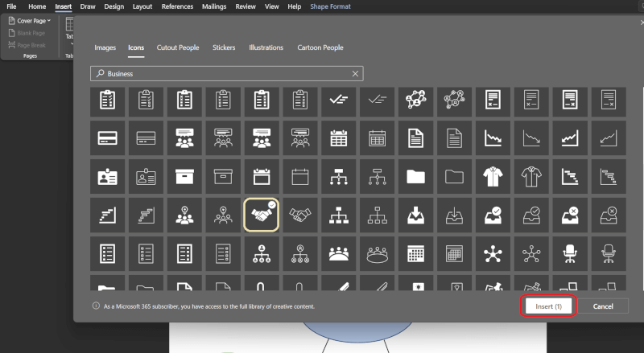Deselect the checked handshake icon
644x353 pixels.
click(261, 215)
